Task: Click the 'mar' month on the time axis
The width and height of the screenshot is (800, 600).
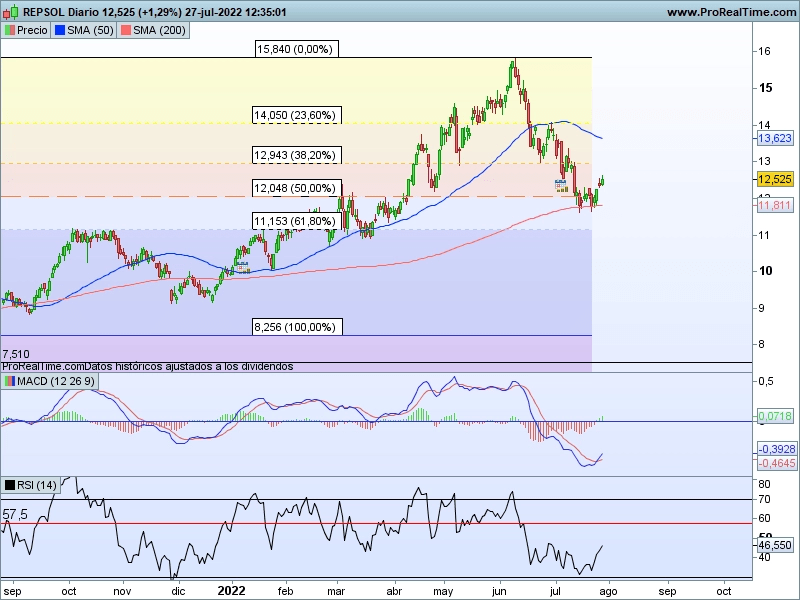Action: click(x=336, y=591)
